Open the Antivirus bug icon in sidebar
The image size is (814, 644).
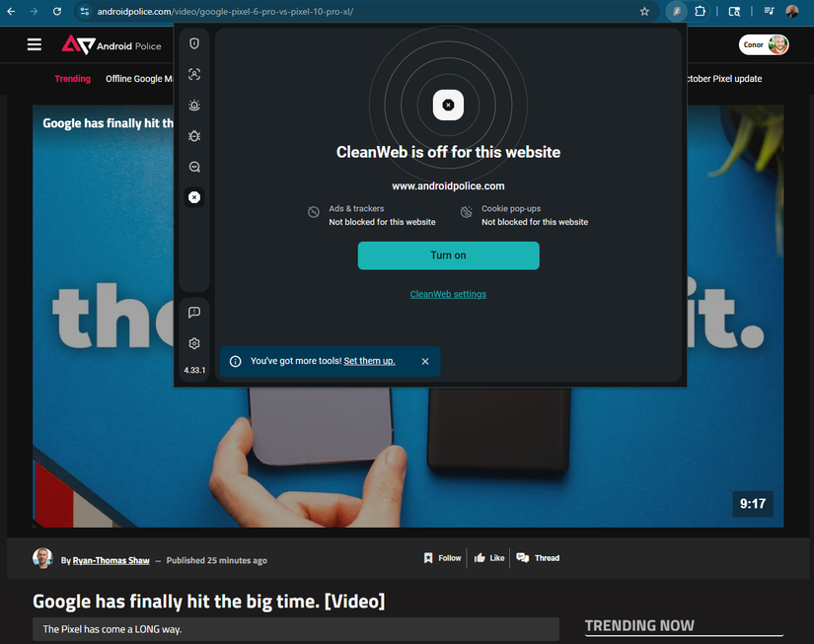point(194,136)
